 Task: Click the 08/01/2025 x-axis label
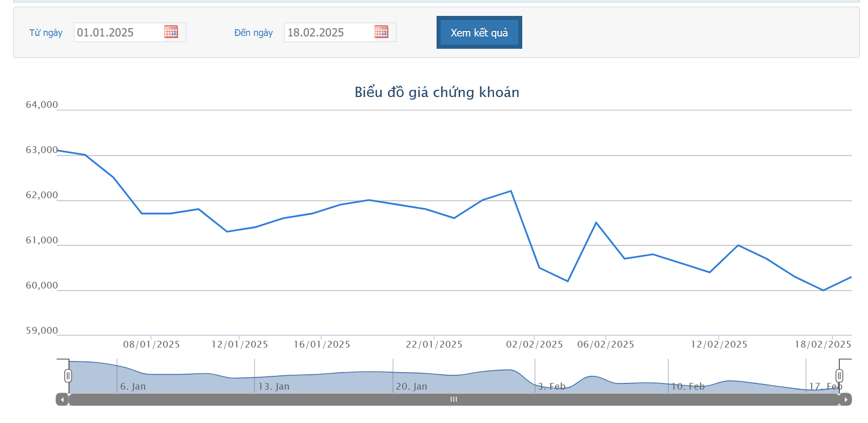pyautogui.click(x=151, y=344)
